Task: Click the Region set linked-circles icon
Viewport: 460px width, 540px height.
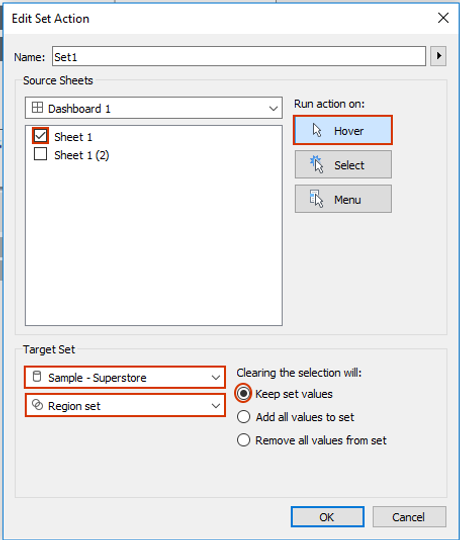Action: click(x=37, y=405)
